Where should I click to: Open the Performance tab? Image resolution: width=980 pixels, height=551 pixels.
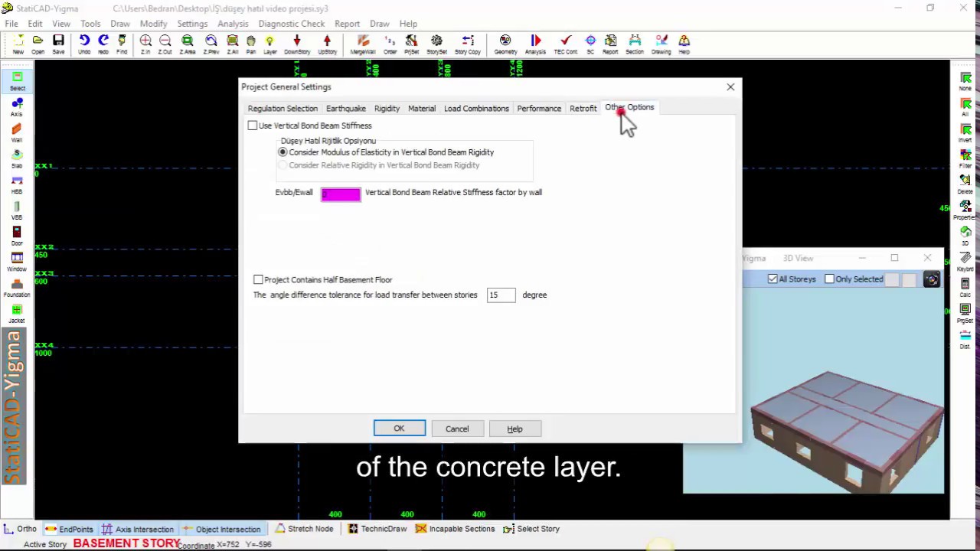coord(539,109)
